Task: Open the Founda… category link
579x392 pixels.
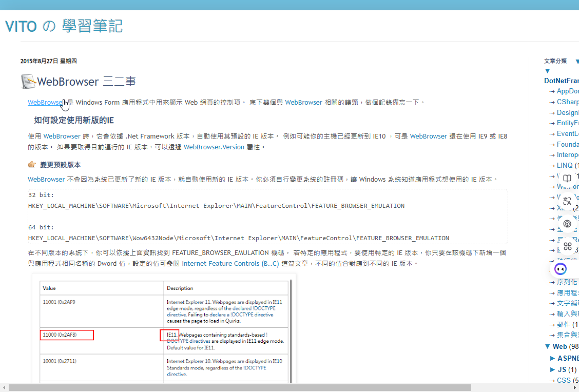Action: pyautogui.click(x=568, y=144)
